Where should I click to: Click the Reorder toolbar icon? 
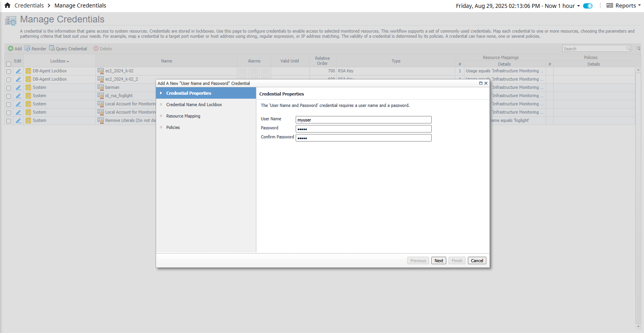pos(27,48)
